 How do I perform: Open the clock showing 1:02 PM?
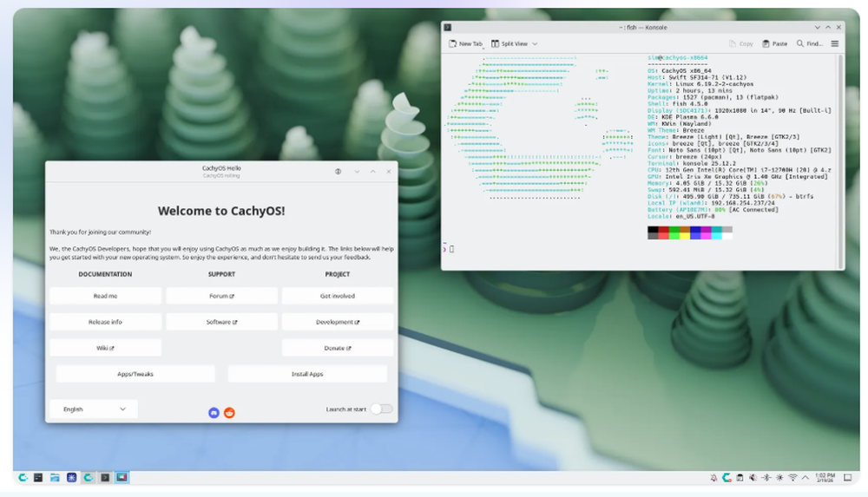[825, 478]
